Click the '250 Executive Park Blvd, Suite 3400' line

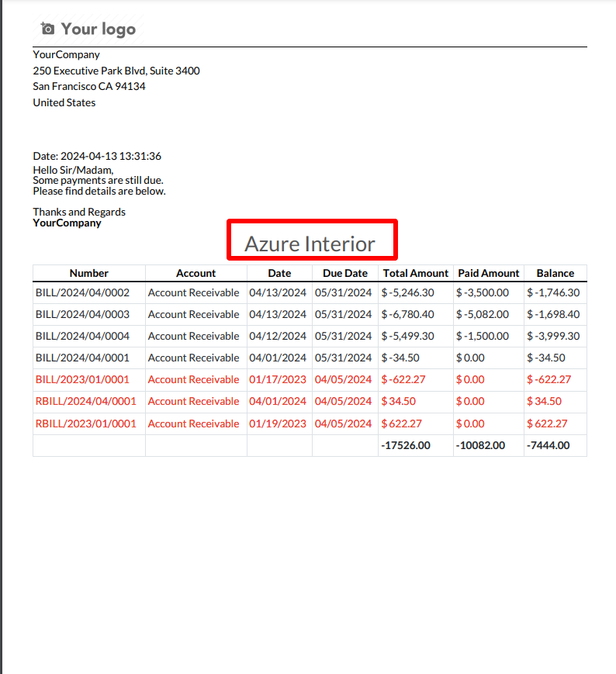point(116,71)
